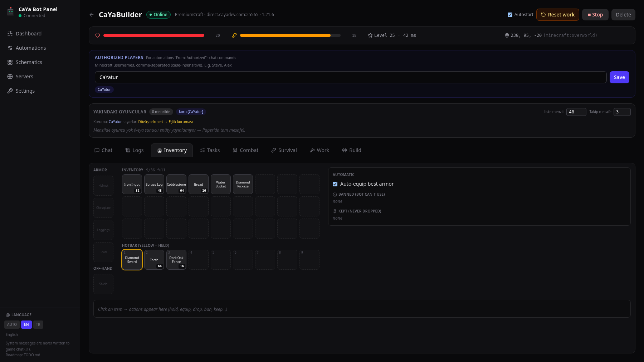
Task: Select the Bread inventory slot
Action: point(199,184)
